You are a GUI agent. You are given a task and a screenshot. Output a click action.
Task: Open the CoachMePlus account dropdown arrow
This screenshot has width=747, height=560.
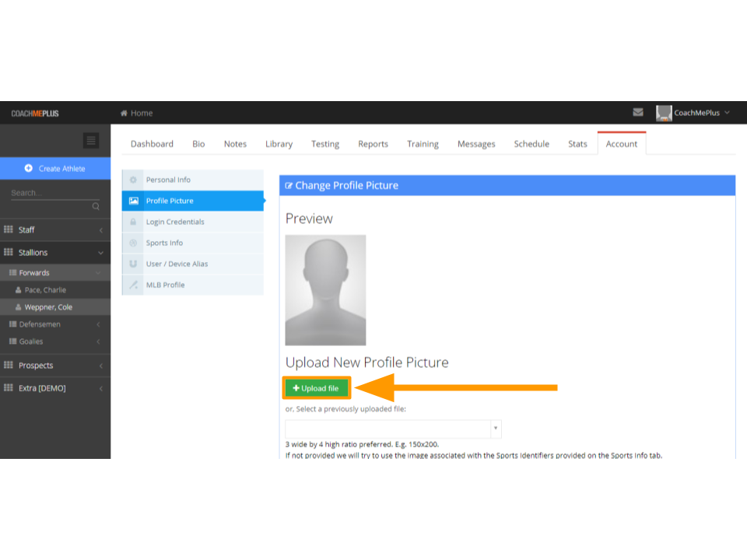tap(727, 112)
